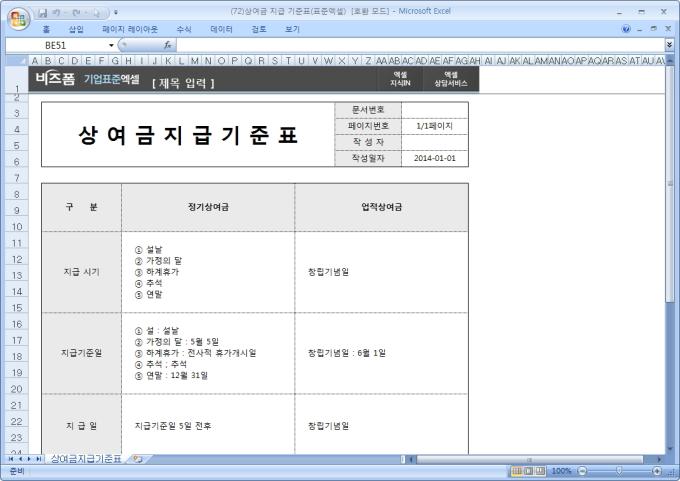Click the Name Box showing BE51
The height and width of the screenshot is (481, 680).
(x=56, y=45)
